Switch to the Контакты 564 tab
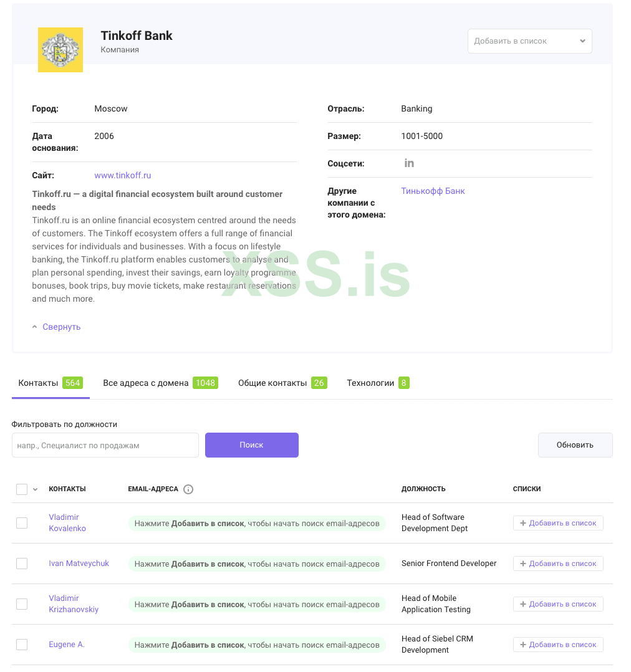This screenshot has width=631, height=672. pyautogui.click(x=51, y=383)
